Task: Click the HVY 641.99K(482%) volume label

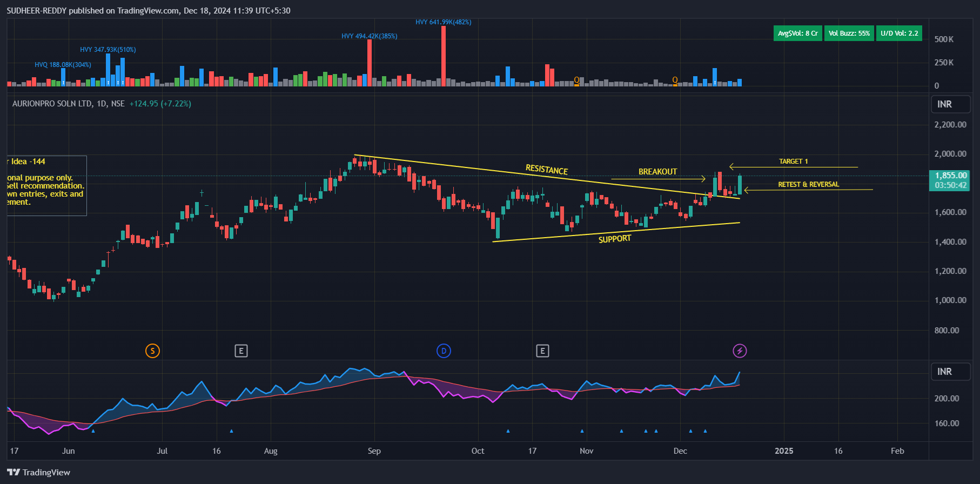Action: (x=444, y=22)
